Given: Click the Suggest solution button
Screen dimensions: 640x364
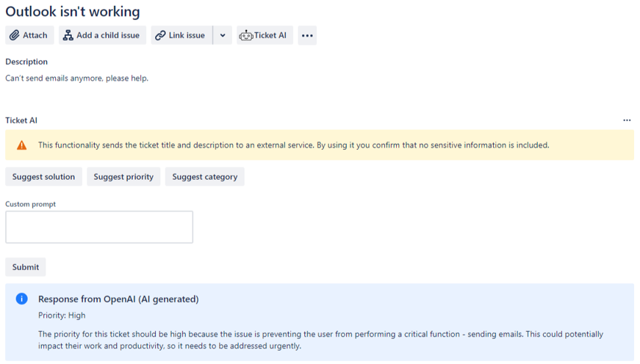Looking at the screenshot, I should pyautogui.click(x=43, y=177).
